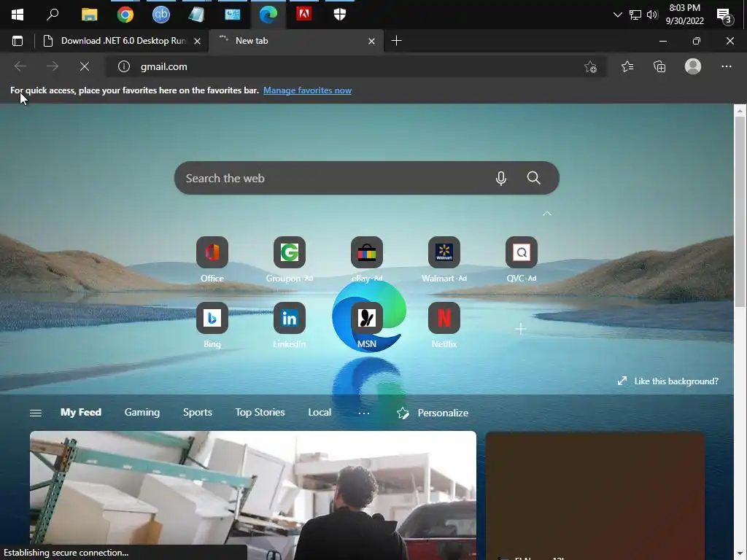The height and width of the screenshot is (560, 747).
Task: Open Adobe Acrobat taskbar icon
Action: [304, 15]
